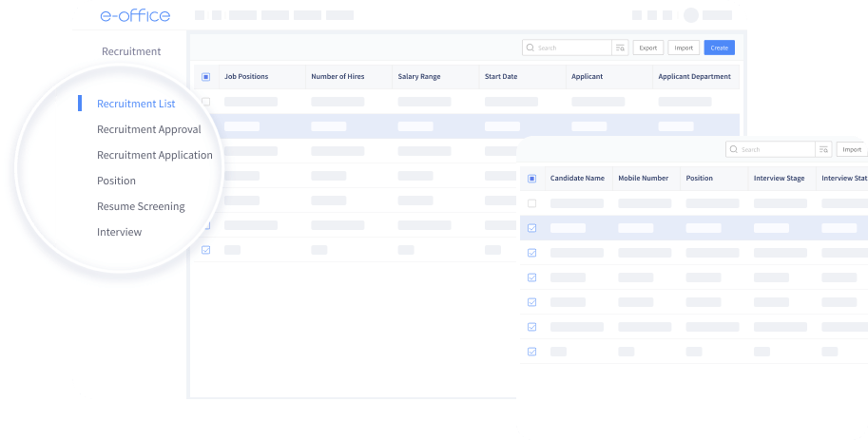
Task: Untick last-row checkbox in candidate table
Action: point(532,352)
